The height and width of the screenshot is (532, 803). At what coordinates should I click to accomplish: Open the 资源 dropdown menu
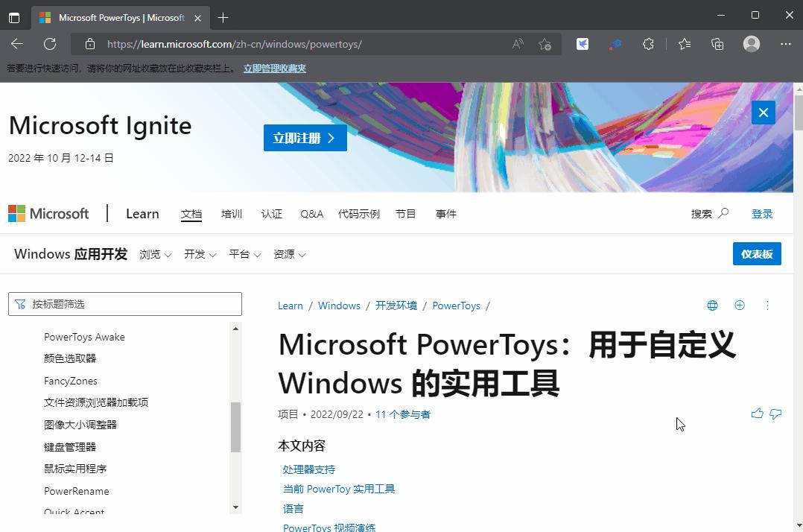(x=289, y=254)
